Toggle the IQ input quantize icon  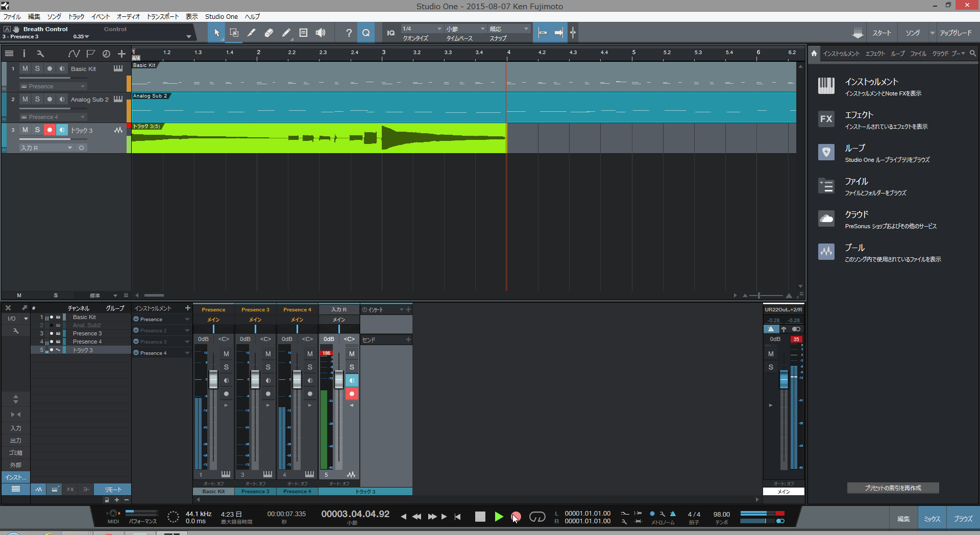(x=391, y=33)
